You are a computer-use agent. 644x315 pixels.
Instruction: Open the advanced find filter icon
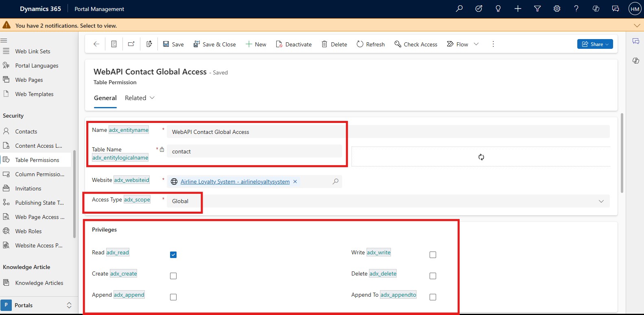[x=537, y=9]
